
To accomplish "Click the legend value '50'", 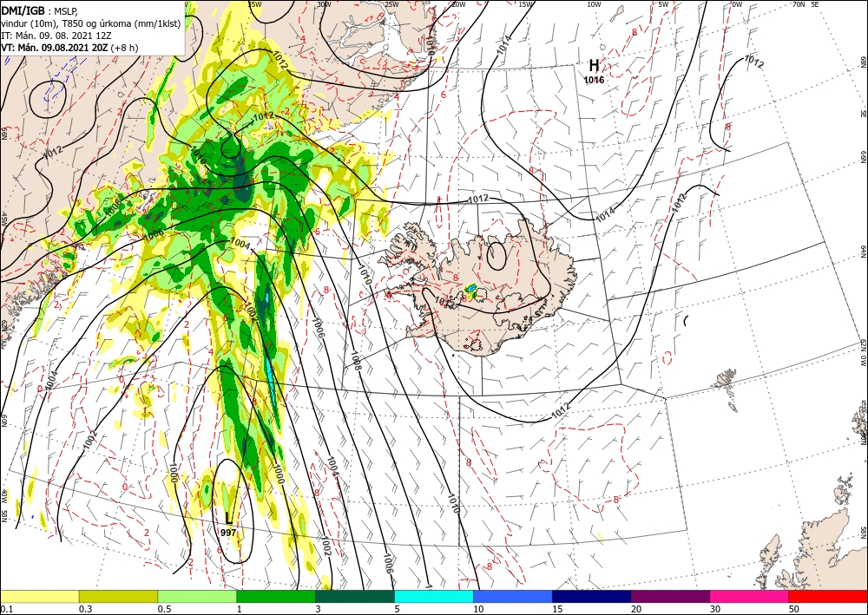I will coord(794,609).
